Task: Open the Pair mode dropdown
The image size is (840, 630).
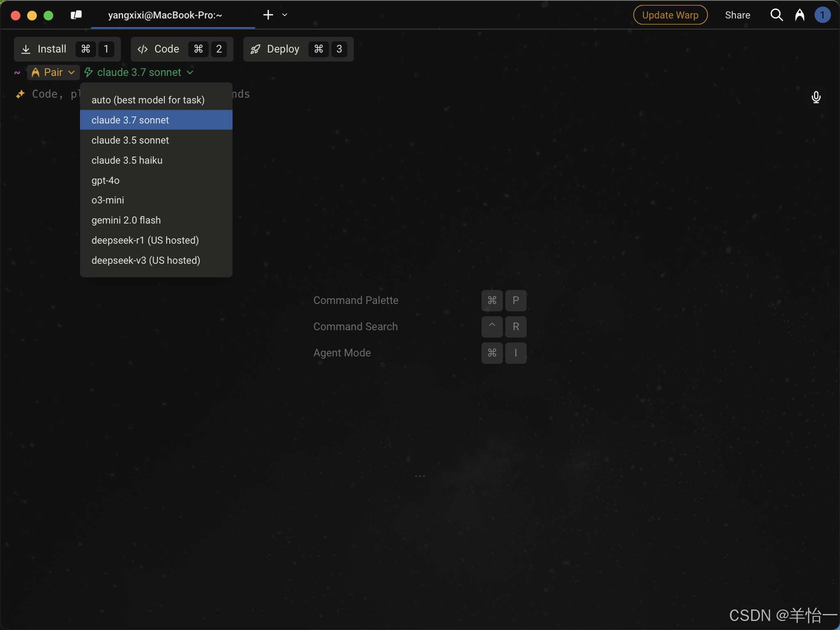Action: 53,73
